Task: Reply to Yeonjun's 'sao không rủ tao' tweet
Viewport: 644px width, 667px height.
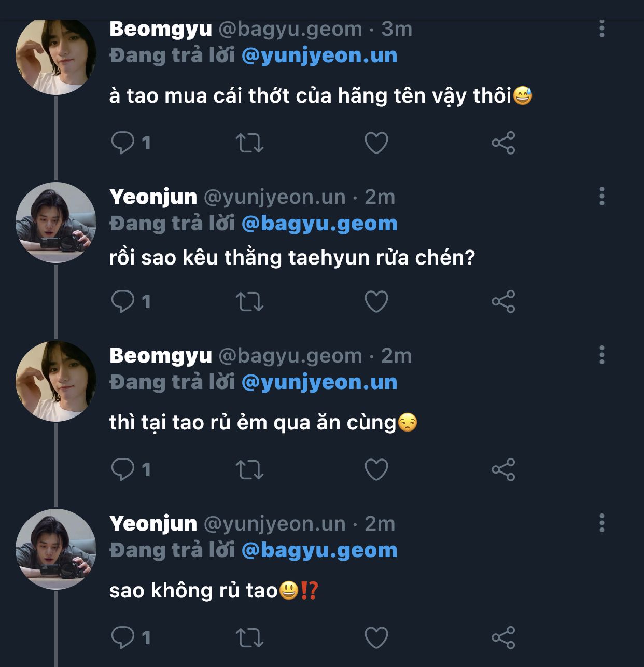Action: 123,637
